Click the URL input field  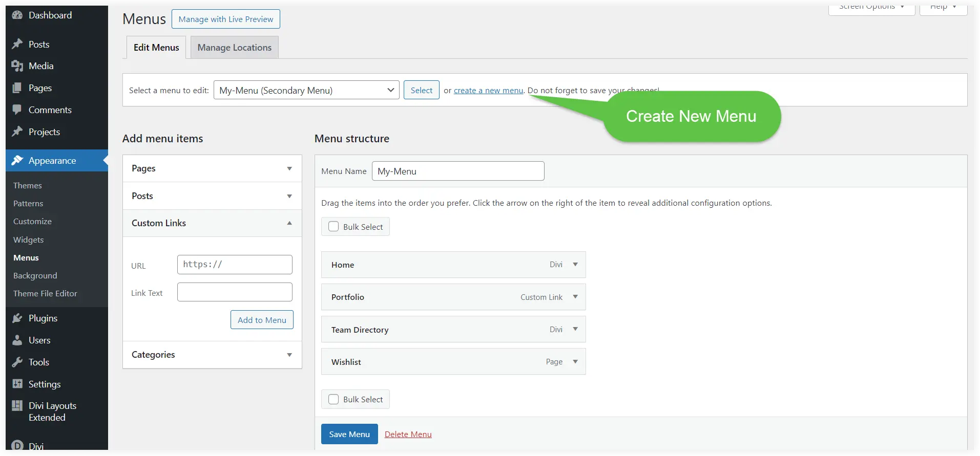tap(235, 265)
